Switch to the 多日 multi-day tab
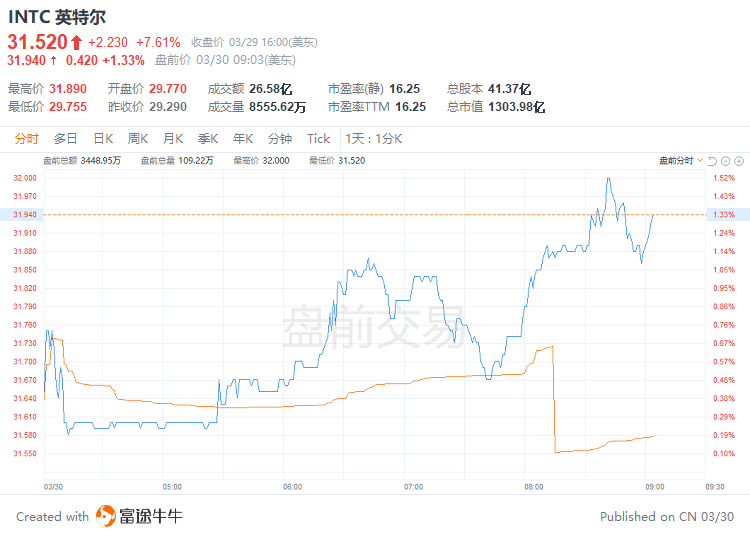This screenshot has height=537, width=750. 66,139
